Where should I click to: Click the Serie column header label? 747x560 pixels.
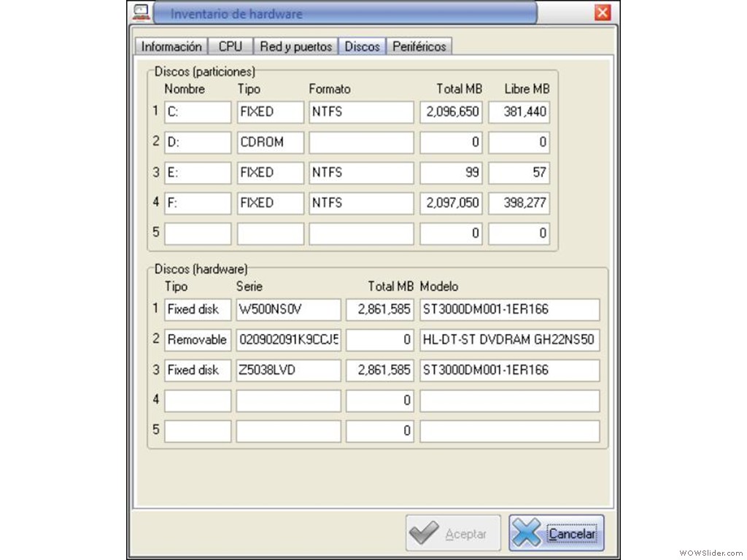coord(249,287)
